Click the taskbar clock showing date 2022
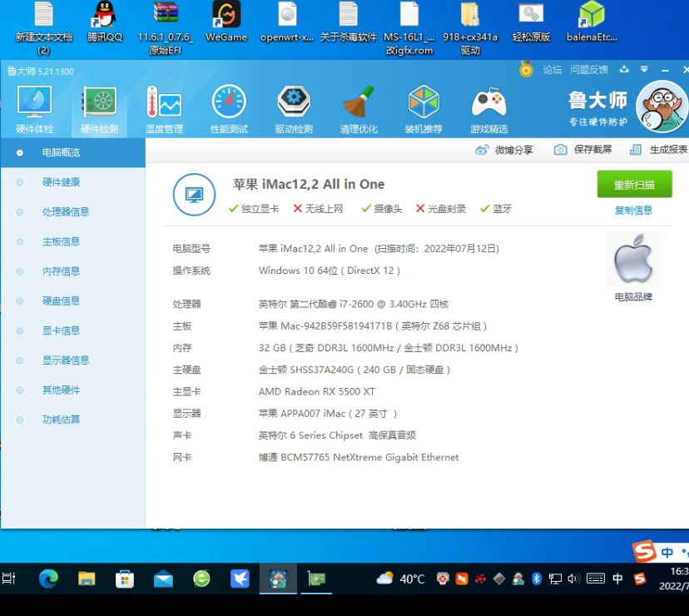 point(674,579)
